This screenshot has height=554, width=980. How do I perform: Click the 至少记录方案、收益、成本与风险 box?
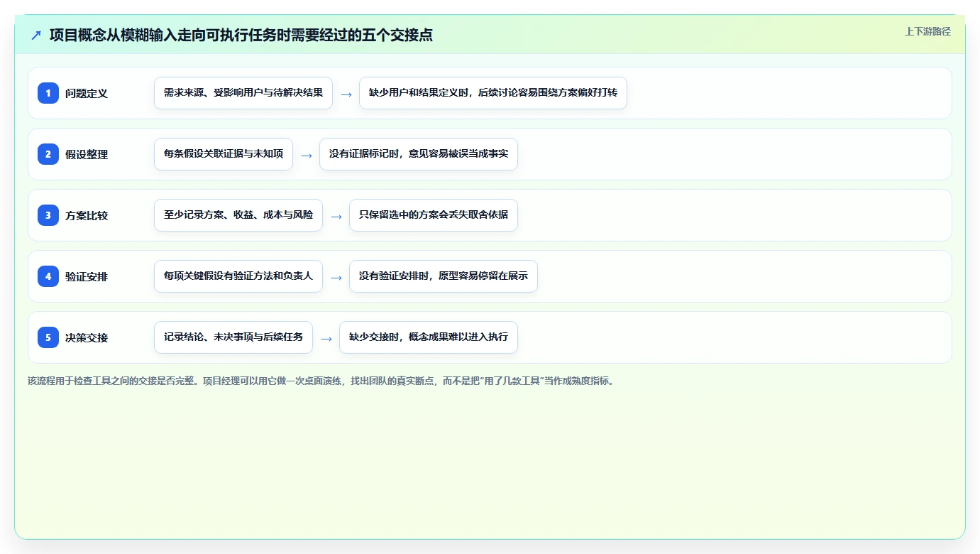[x=238, y=215]
